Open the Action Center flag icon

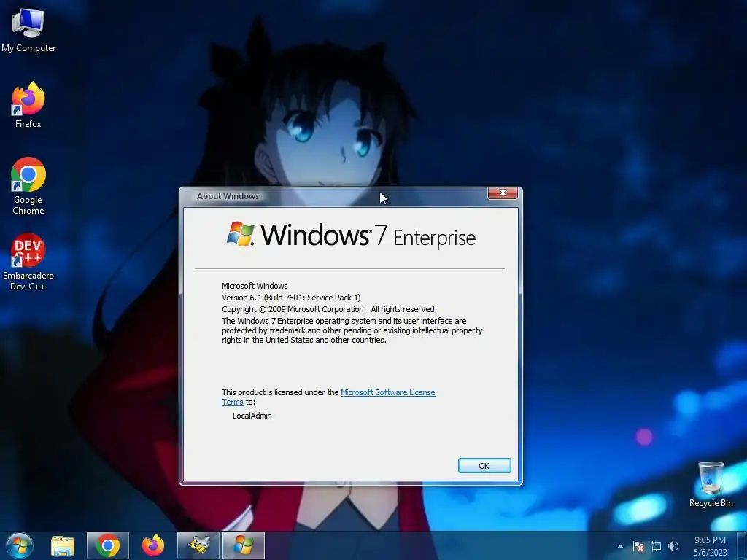tap(638, 546)
